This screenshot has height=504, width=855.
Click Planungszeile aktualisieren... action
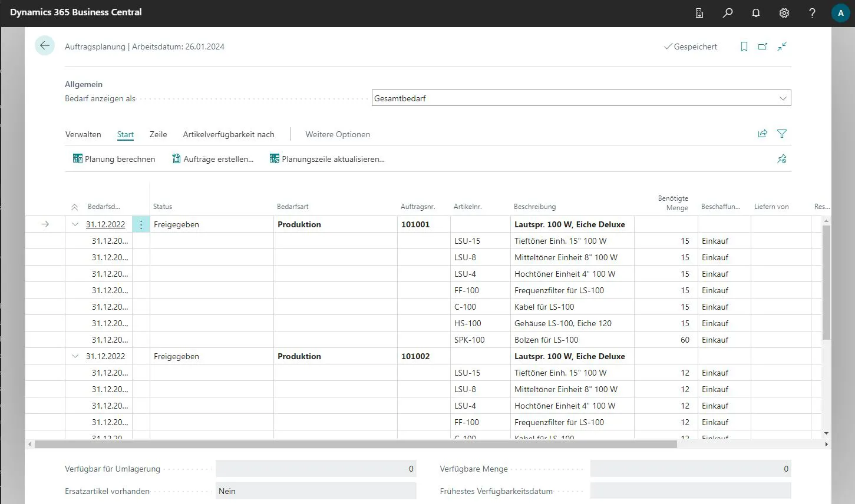click(327, 159)
